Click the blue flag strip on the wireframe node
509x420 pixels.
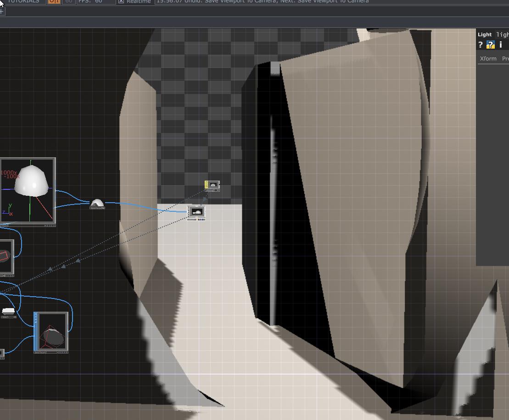click(35, 331)
